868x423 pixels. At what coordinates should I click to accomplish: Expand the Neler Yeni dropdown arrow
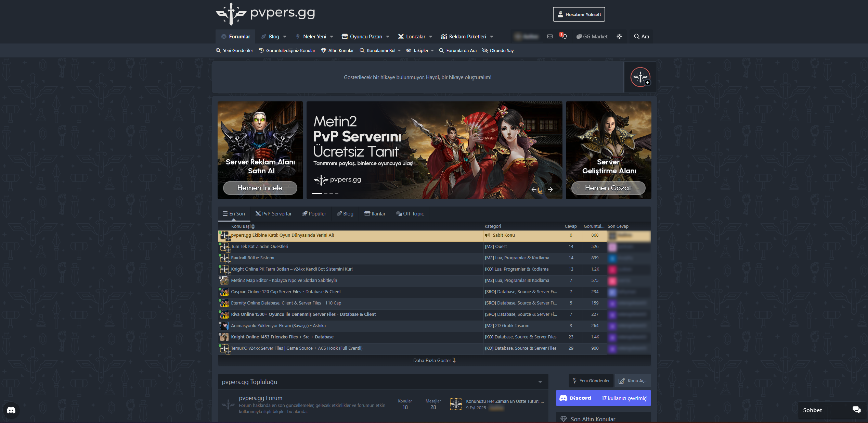(x=332, y=37)
